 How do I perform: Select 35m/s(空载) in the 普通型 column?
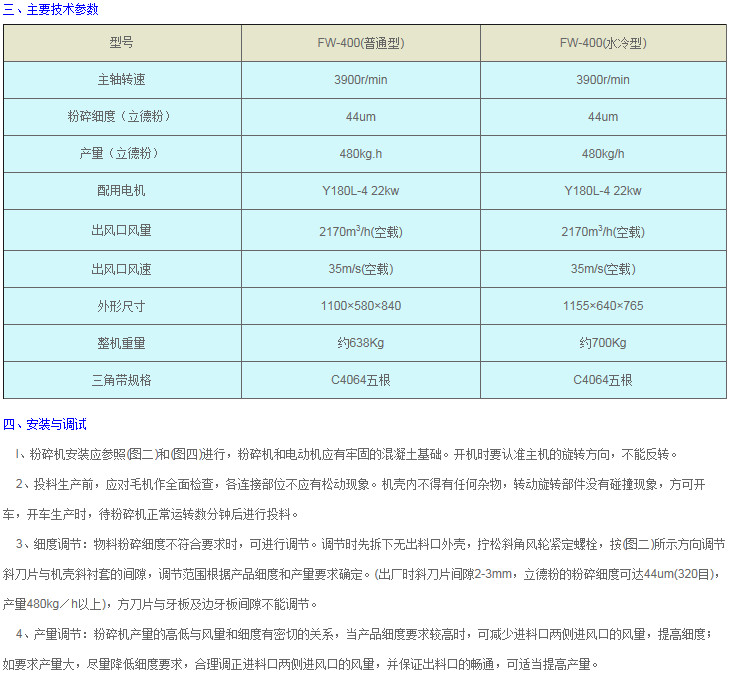point(361,269)
